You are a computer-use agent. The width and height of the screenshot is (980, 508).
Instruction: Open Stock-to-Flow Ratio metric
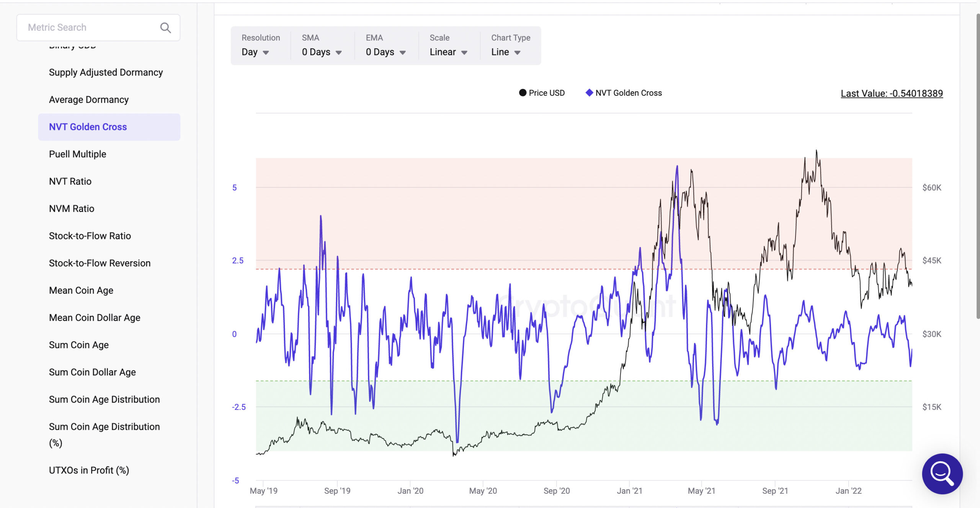[x=90, y=236]
